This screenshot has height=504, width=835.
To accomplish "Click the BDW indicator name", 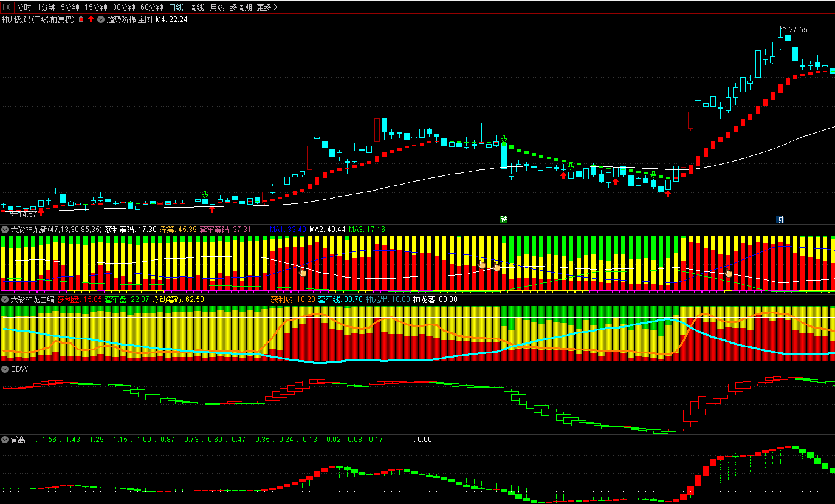I will [19, 369].
